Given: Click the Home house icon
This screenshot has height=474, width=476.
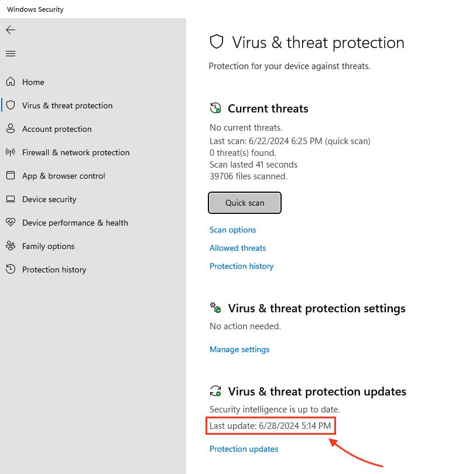Looking at the screenshot, I should point(11,82).
